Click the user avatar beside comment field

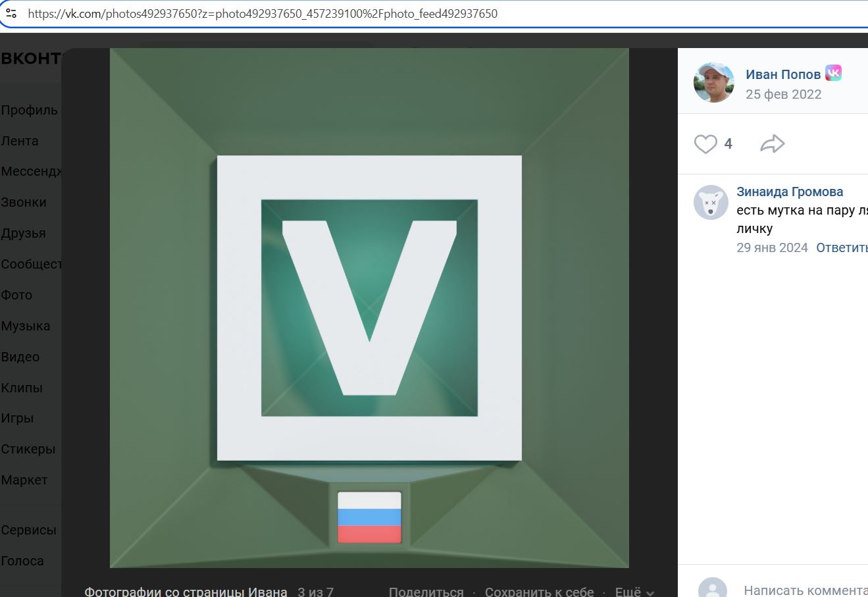tap(713, 588)
